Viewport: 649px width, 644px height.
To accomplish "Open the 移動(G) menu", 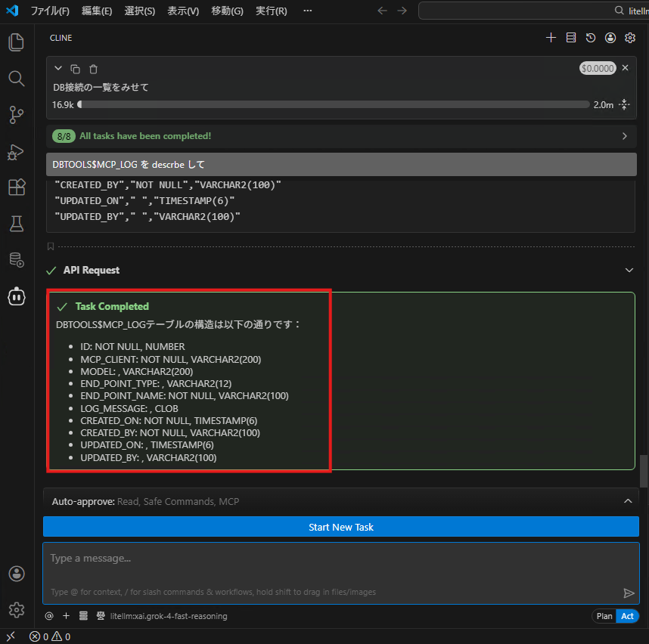I will click(x=227, y=11).
